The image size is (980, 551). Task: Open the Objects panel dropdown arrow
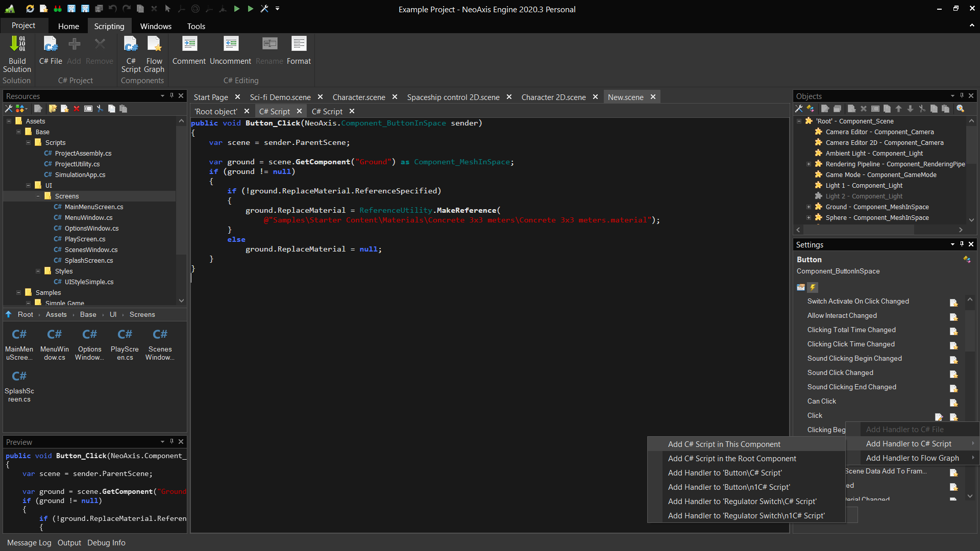(x=952, y=96)
